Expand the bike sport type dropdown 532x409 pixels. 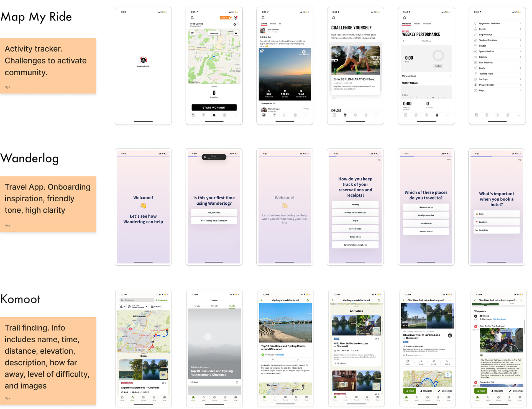pos(122,307)
